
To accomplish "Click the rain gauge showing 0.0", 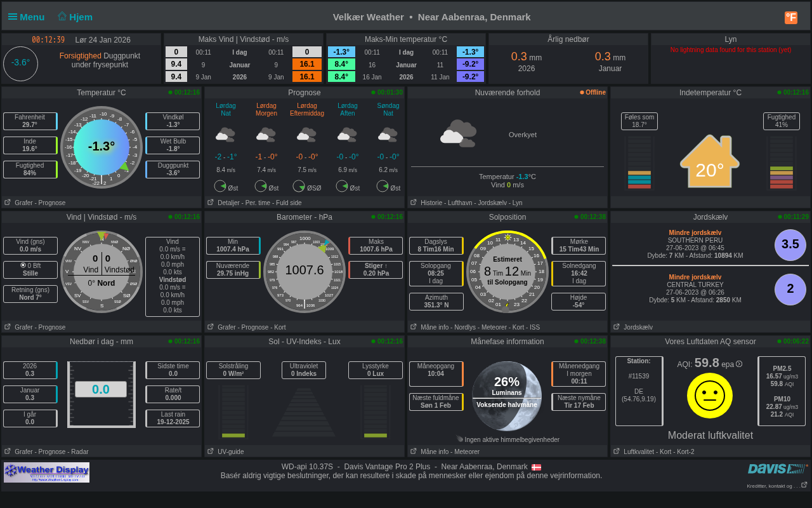I will tap(101, 394).
